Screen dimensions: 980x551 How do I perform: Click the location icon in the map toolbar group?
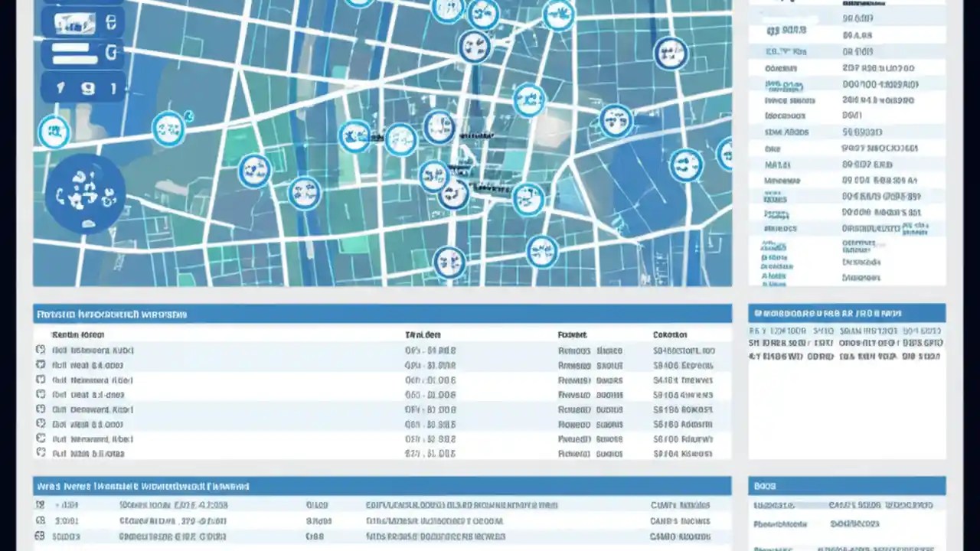(x=60, y=87)
